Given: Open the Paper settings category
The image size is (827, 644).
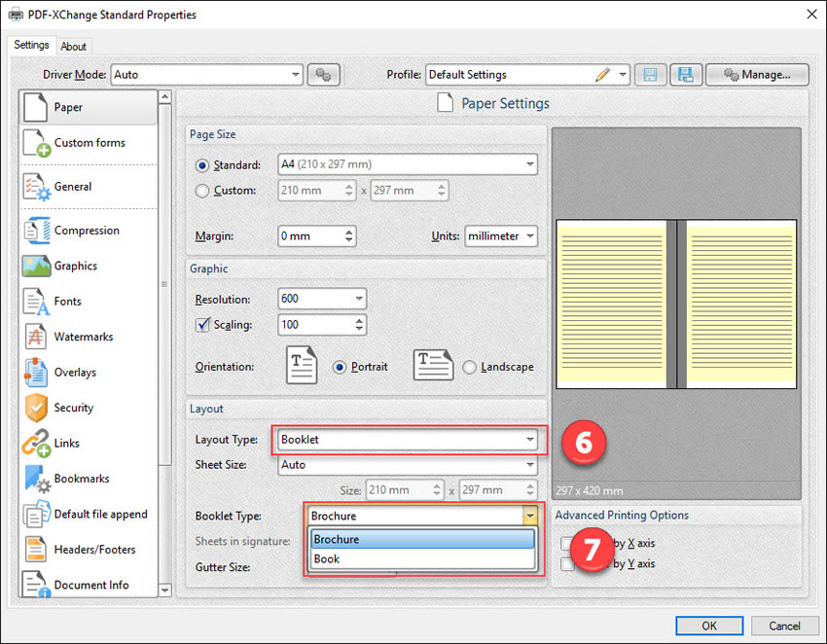Looking at the screenshot, I should 89,107.
